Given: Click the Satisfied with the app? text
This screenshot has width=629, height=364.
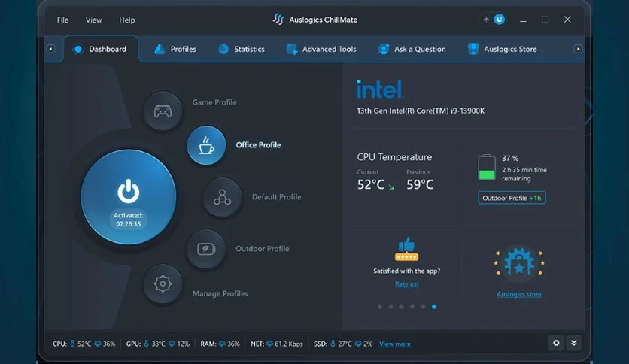Looking at the screenshot, I should [407, 271].
